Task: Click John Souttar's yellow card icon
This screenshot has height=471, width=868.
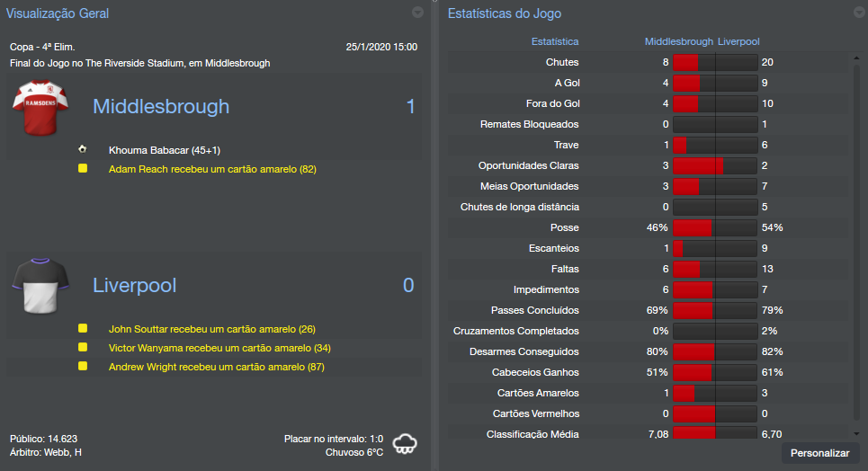Action: click(83, 329)
